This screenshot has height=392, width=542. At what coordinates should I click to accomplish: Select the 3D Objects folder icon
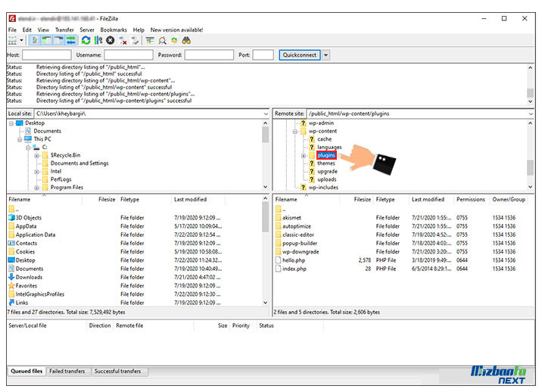[12, 218]
